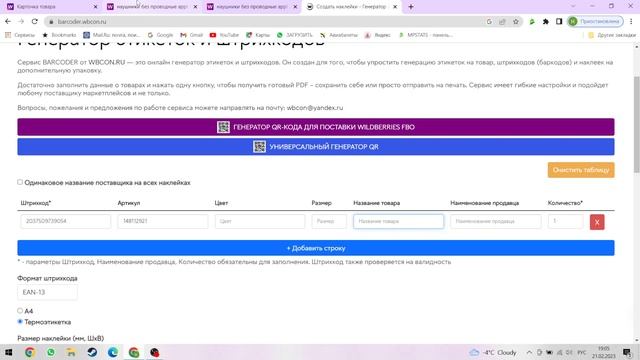This screenshot has width=640, height=360.
Task: Toggle the browser side panel icon
Action: coord(559,22)
